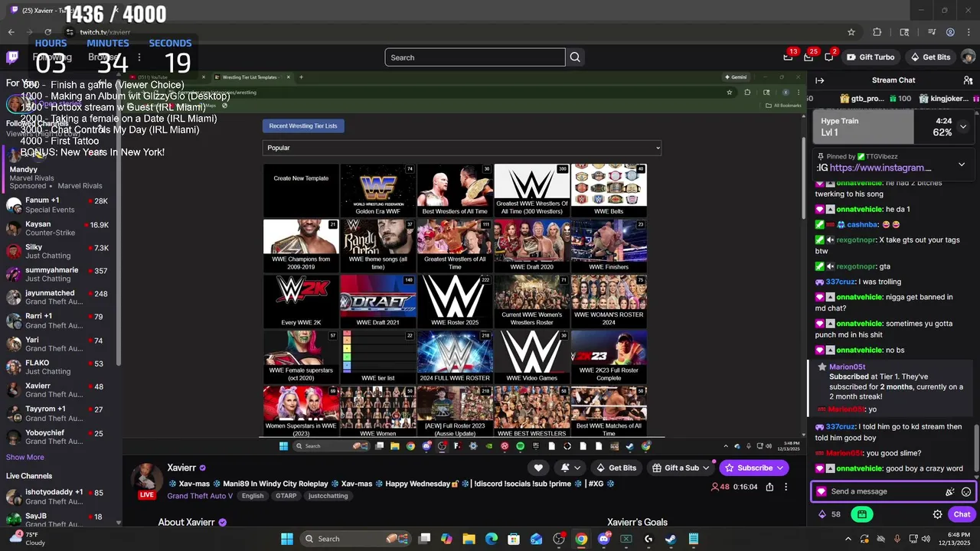980x551 pixels.
Task: Click the Gift Turbo button
Action: point(870,57)
